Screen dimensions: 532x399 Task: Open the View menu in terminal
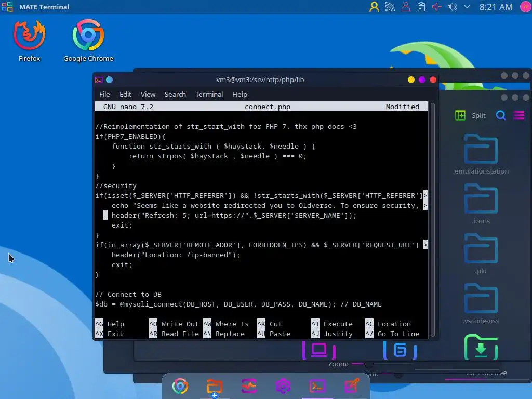pyautogui.click(x=148, y=95)
